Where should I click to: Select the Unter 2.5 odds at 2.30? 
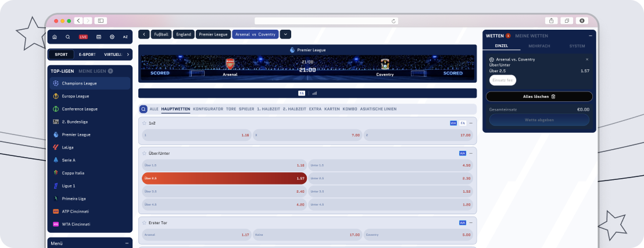coord(391,179)
